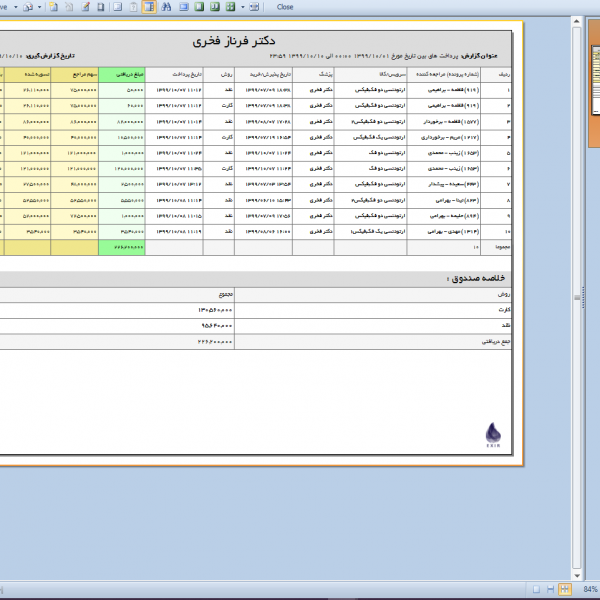
Task: Click the Close button in the preview toolbar
Action: (x=285, y=6)
